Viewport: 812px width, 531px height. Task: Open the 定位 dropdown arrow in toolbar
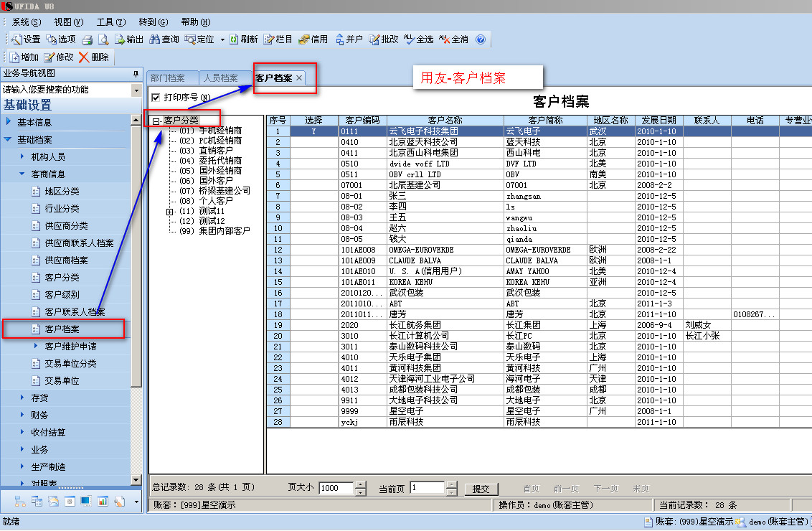[222, 39]
